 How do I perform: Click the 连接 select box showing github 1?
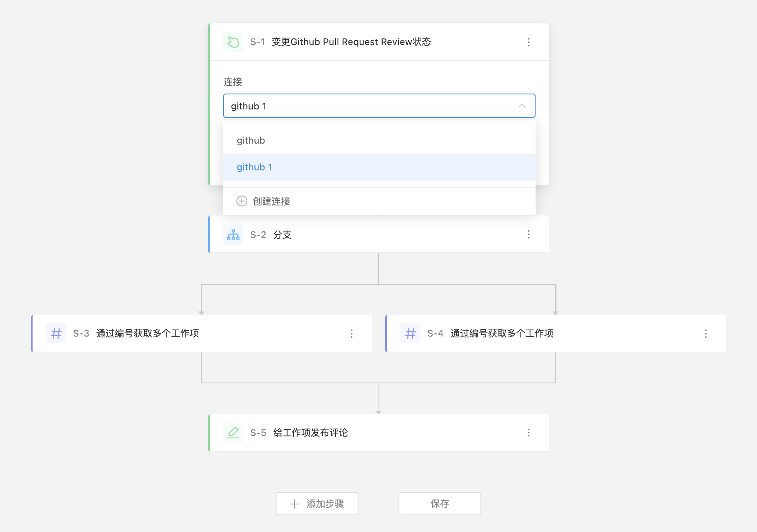(379, 106)
